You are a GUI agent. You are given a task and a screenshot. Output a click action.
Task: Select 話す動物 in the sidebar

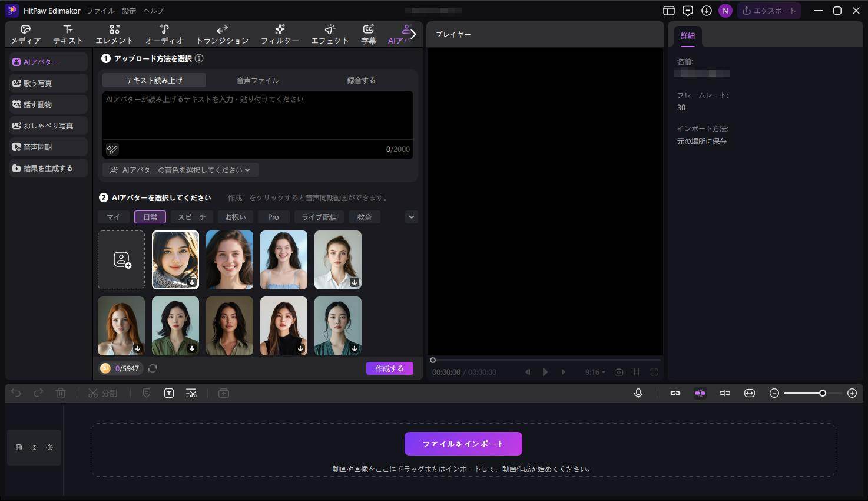click(x=48, y=104)
